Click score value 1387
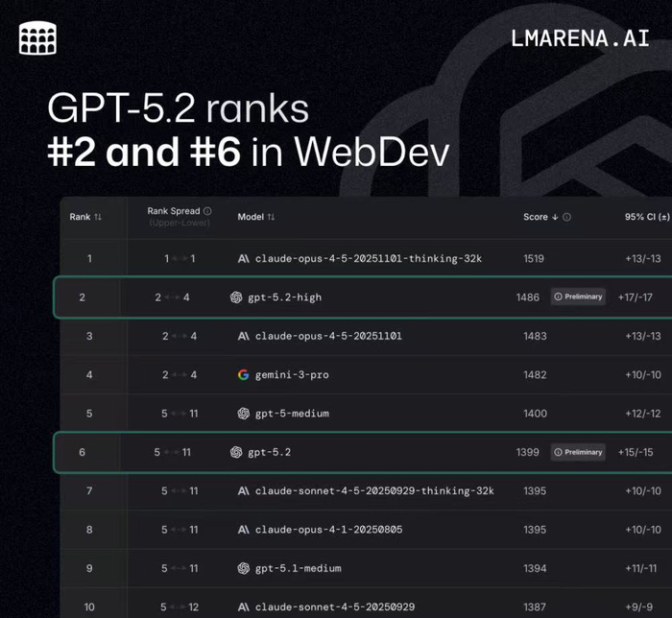 pyautogui.click(x=535, y=606)
